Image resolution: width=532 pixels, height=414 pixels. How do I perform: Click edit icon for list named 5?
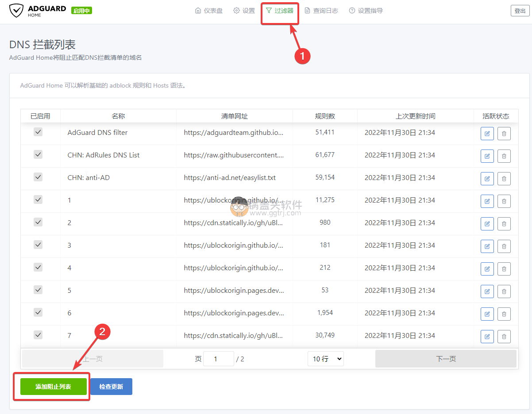click(x=487, y=291)
